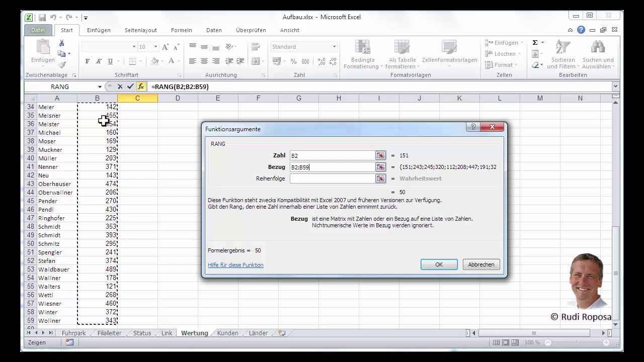Click the Reihenfolge input field

[333, 178]
